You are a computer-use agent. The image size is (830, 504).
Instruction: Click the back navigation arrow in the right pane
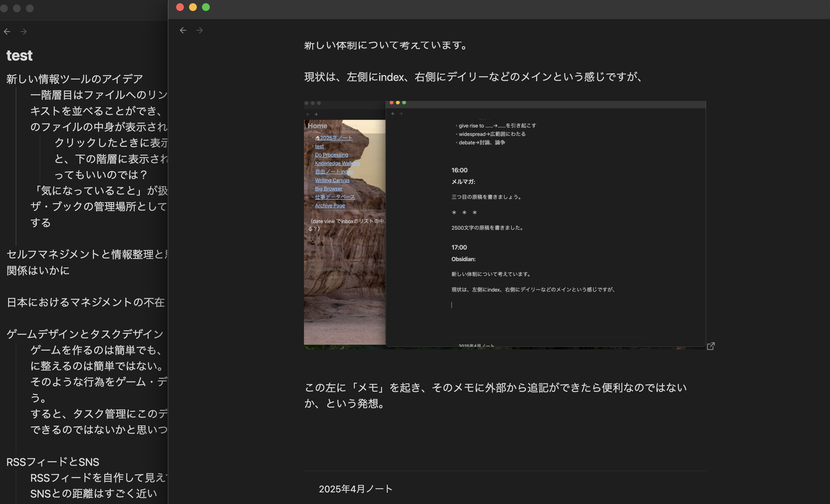click(x=183, y=30)
